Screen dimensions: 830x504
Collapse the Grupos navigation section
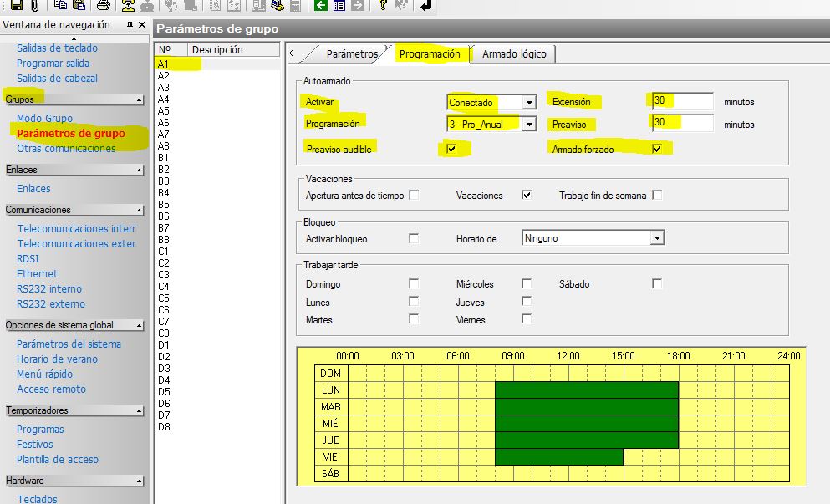[x=139, y=99]
